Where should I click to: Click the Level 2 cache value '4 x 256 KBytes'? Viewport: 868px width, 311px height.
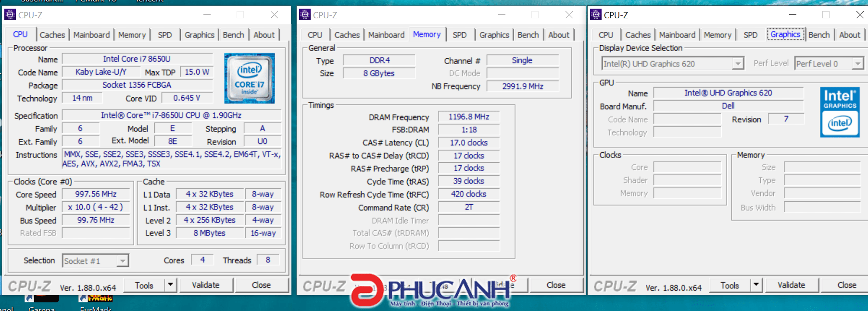(210, 220)
